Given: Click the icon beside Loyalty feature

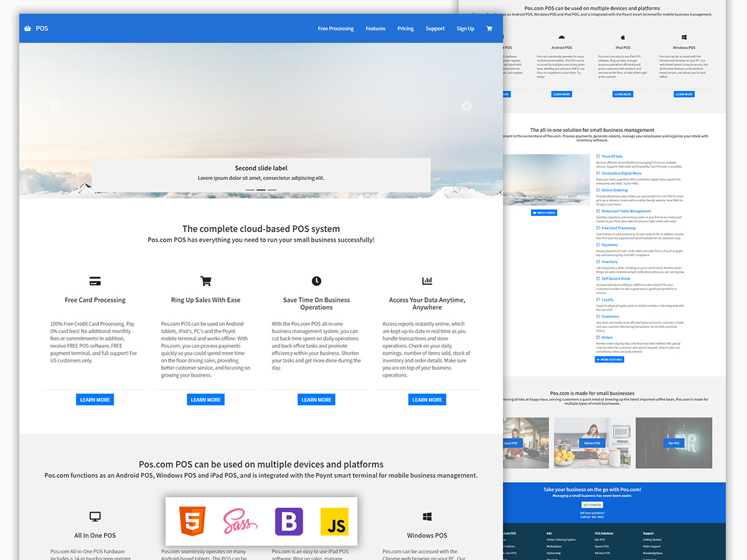Looking at the screenshot, I should point(598,300).
